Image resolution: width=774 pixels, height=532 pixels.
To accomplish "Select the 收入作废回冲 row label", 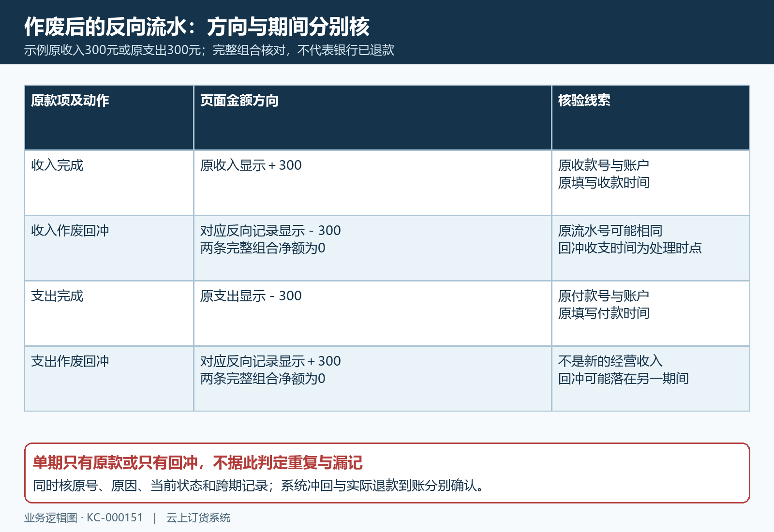I will [x=70, y=231].
